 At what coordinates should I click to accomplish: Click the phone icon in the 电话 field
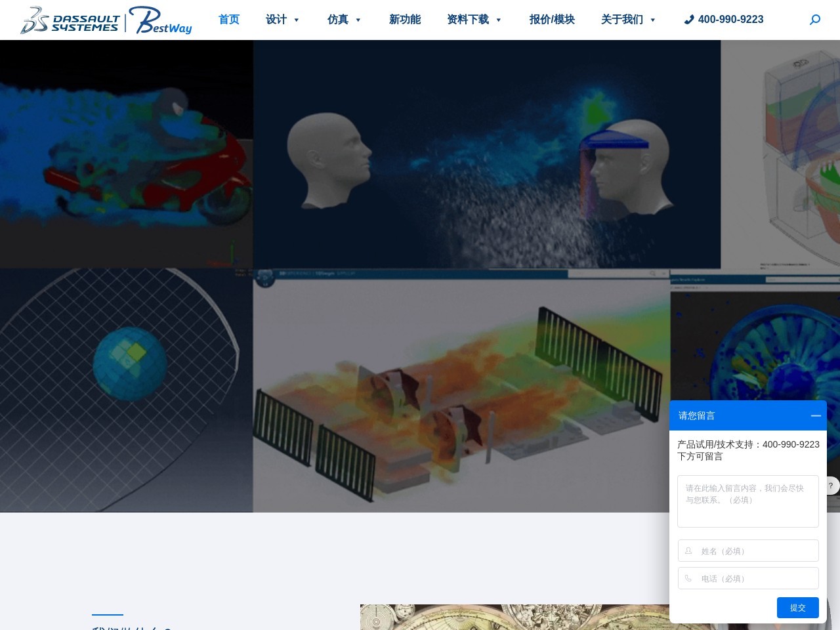point(688,579)
